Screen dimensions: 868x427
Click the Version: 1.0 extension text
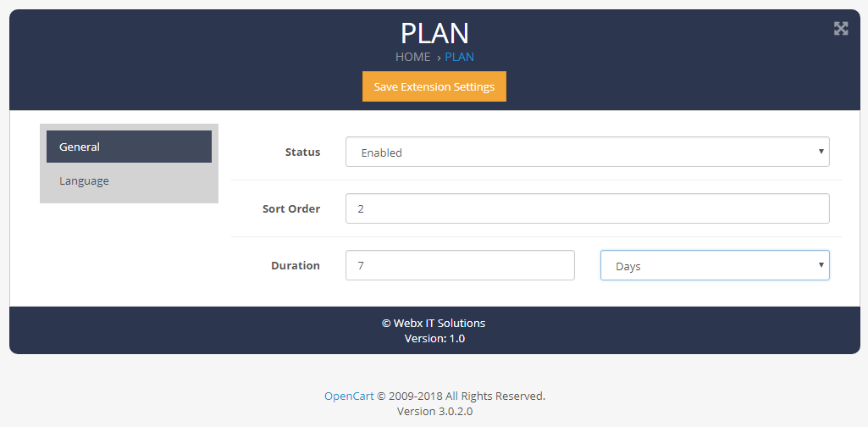pos(434,338)
